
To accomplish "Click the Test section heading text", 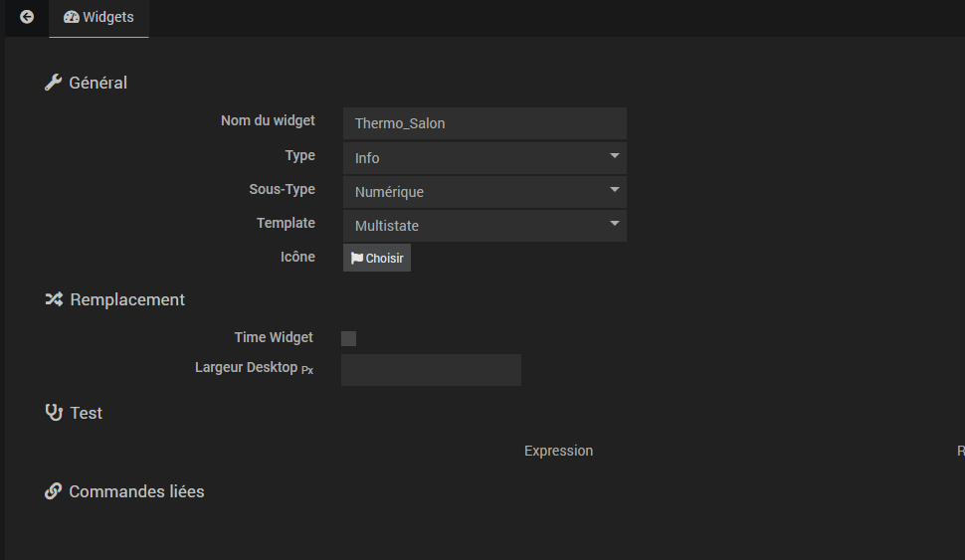I will pos(87,413).
